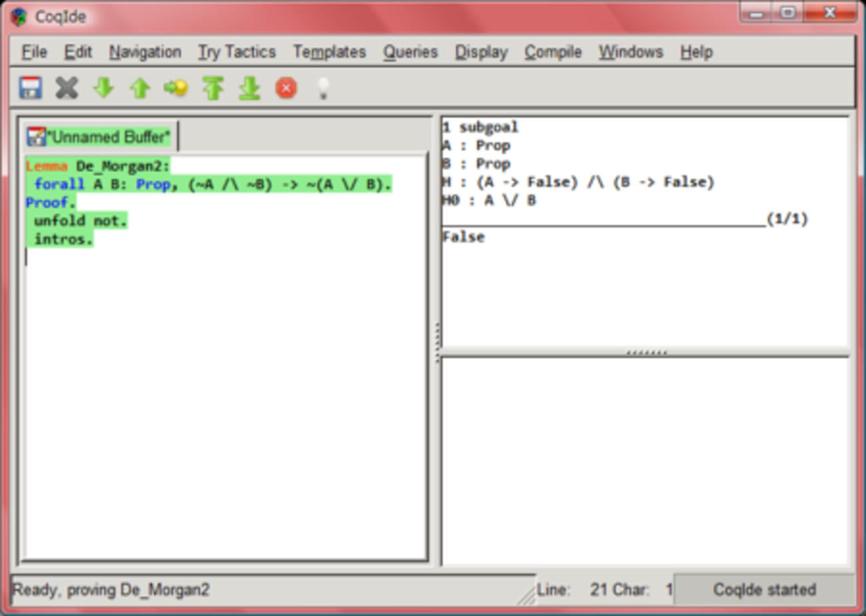Click the red interrupt computations icon
This screenshot has width=866, height=616.
286,88
